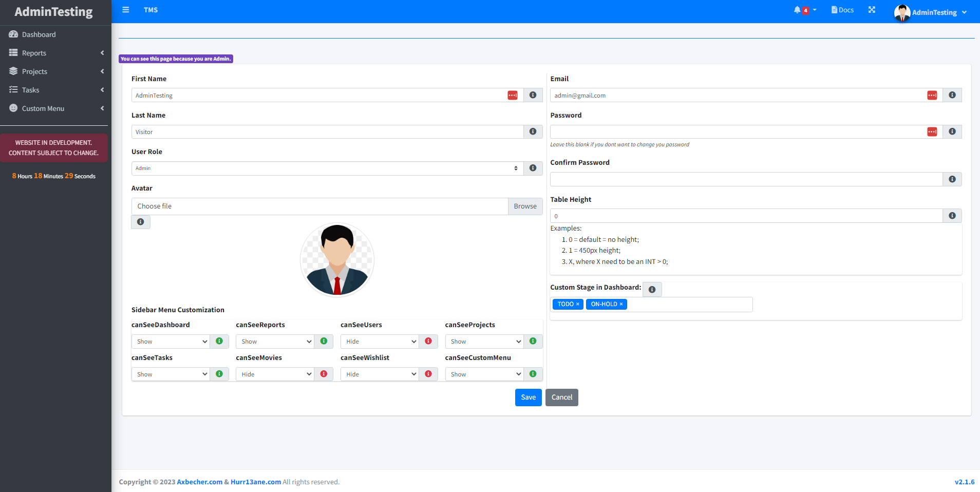Open Dashboard from the sidebar
Screen dimensions: 980x492
[39, 34]
